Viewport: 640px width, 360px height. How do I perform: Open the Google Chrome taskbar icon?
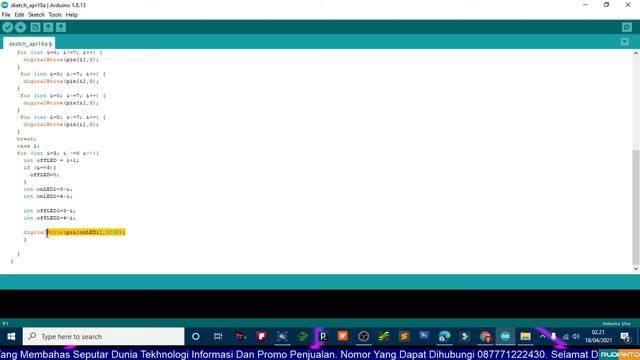point(485,336)
